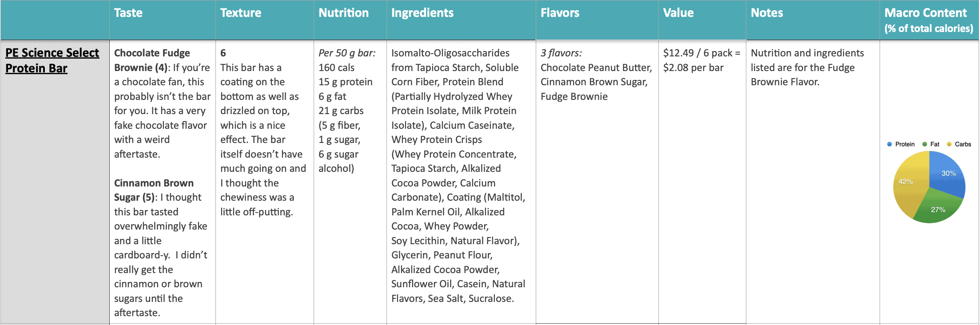Click the Texture column header
The height and width of the screenshot is (325, 980).
241,13
